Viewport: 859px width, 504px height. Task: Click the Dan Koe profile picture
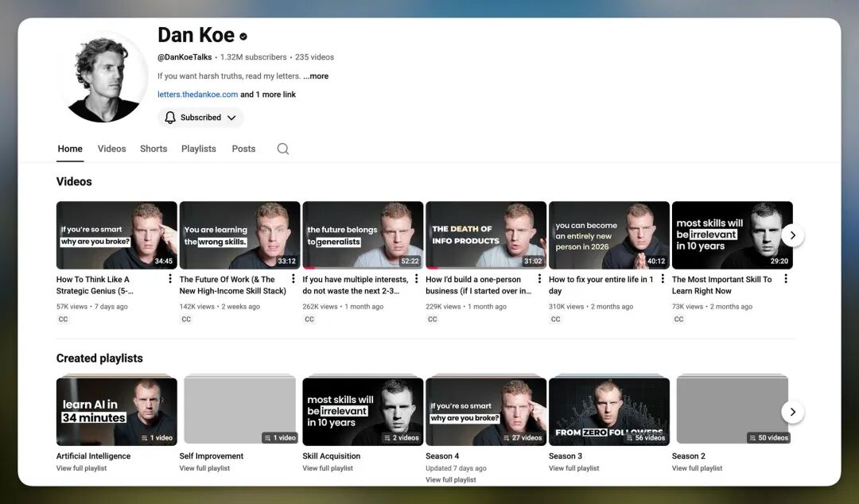(103, 77)
